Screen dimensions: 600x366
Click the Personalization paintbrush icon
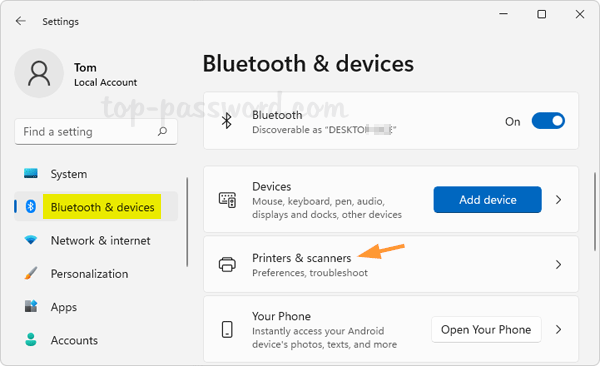point(31,273)
